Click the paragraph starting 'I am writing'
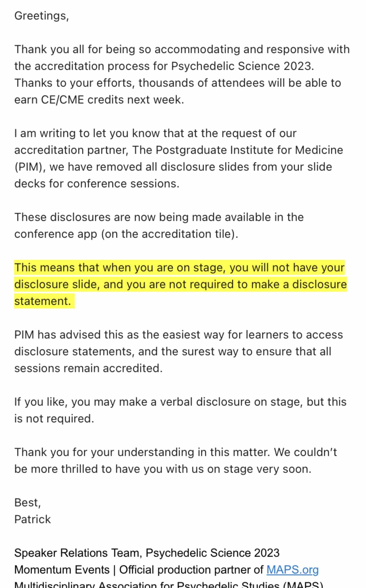Image resolution: width=366 pixels, height=588 pixels. click(179, 158)
